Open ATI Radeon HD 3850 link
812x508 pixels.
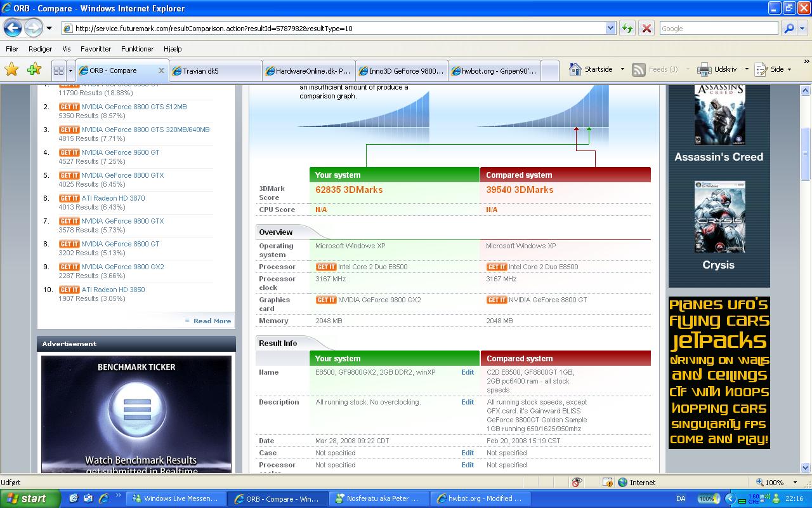113,290
